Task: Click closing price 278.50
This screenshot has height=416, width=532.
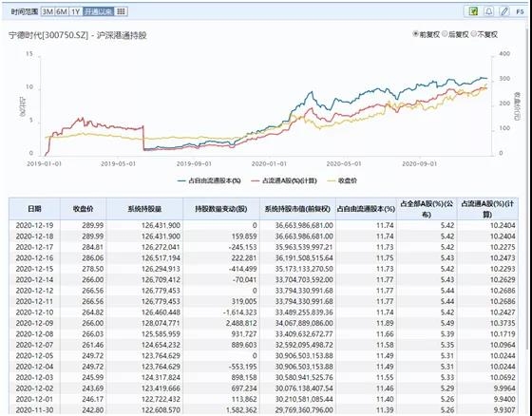Action: point(93,269)
